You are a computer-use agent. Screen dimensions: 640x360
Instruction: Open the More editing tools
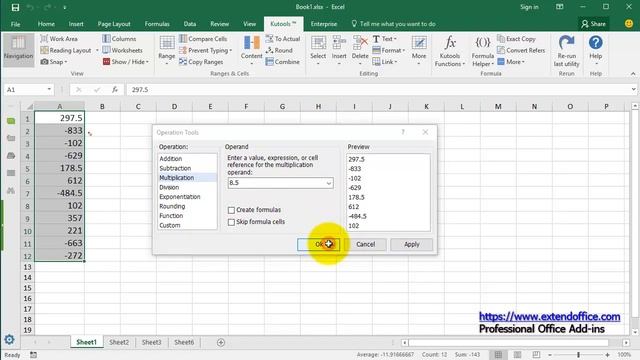point(419,50)
